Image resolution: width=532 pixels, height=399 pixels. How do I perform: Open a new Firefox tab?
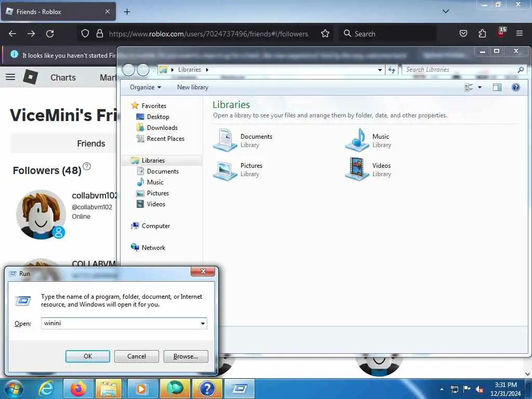tap(127, 11)
